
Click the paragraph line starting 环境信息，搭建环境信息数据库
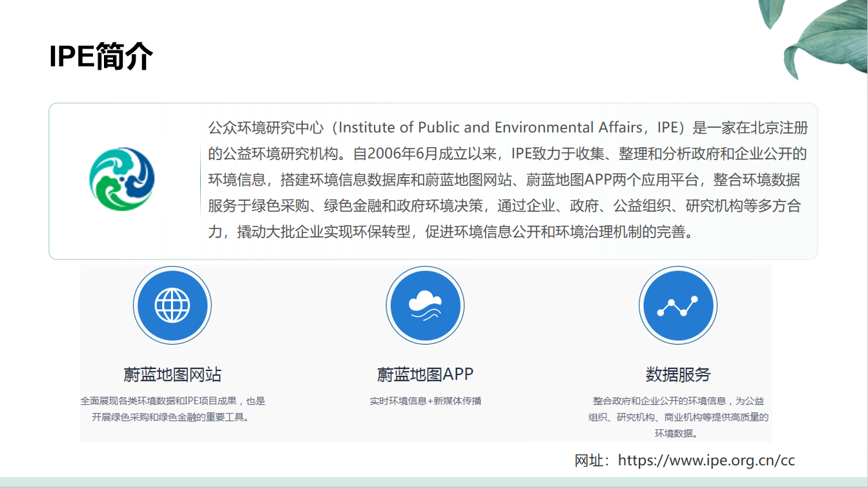pos(504,179)
